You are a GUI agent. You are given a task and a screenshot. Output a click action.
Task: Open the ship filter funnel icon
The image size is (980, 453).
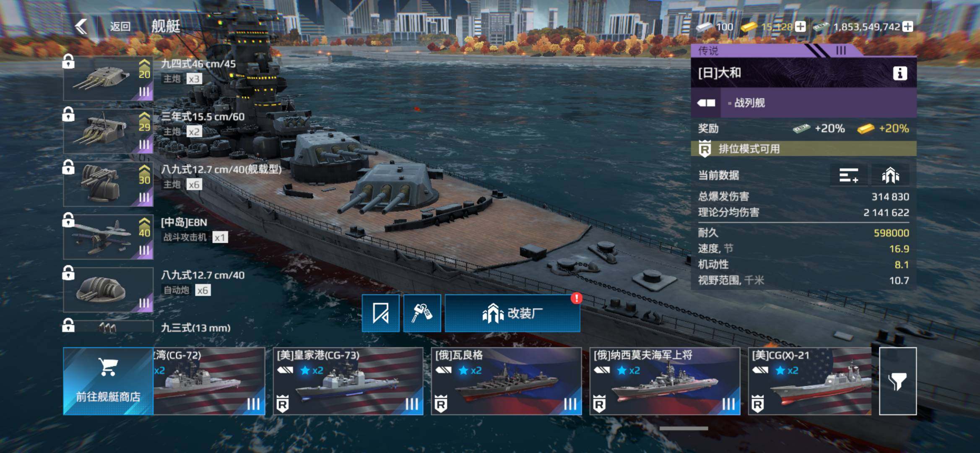[x=897, y=381]
